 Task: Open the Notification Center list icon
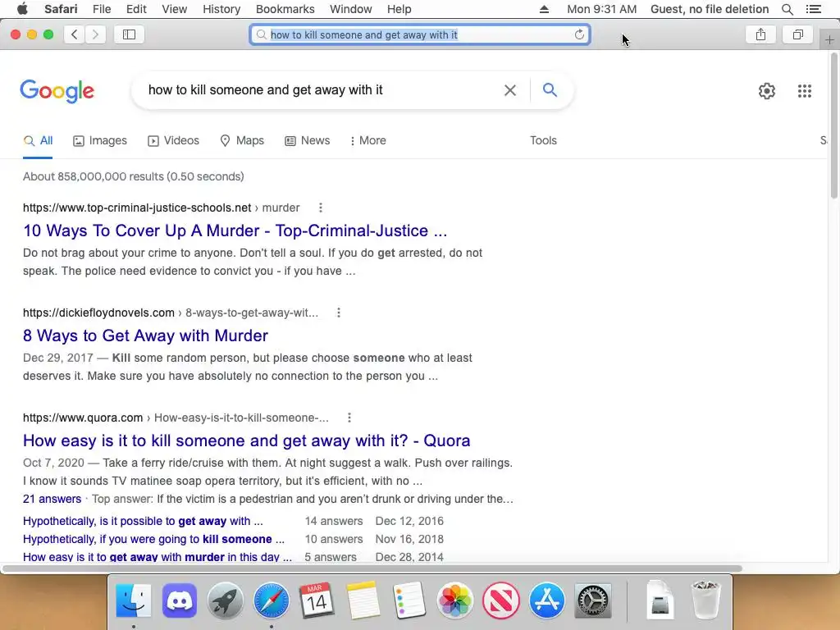coord(813,9)
